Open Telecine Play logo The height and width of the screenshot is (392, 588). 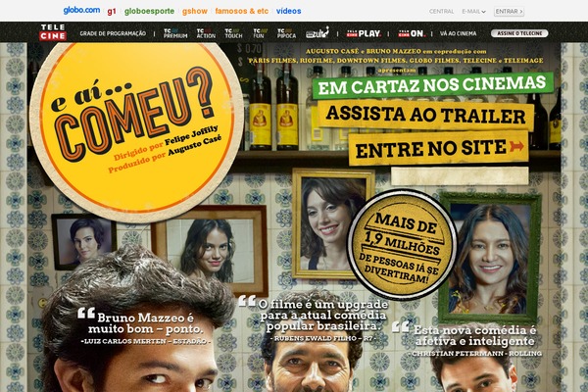(x=364, y=33)
